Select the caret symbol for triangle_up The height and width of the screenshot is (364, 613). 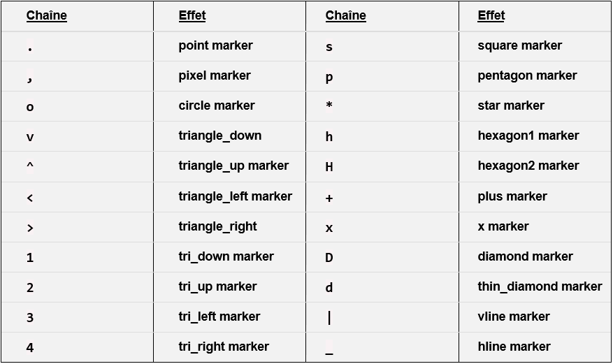(30, 166)
